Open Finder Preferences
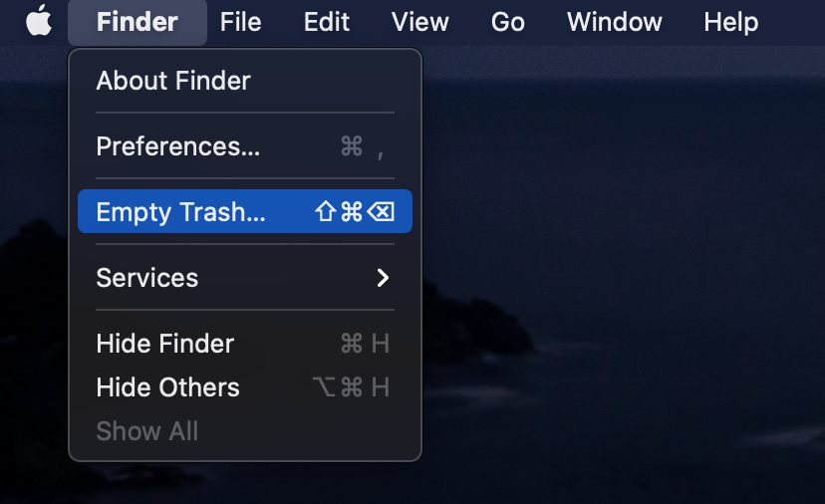 pos(178,146)
